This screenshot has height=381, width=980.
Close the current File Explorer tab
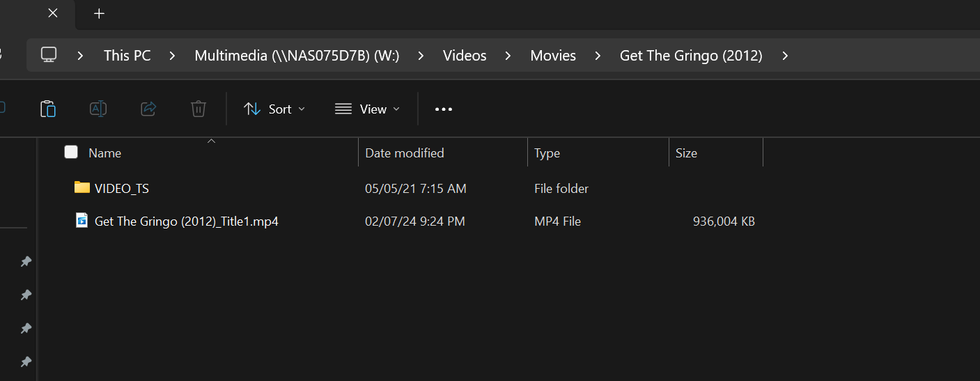click(53, 13)
